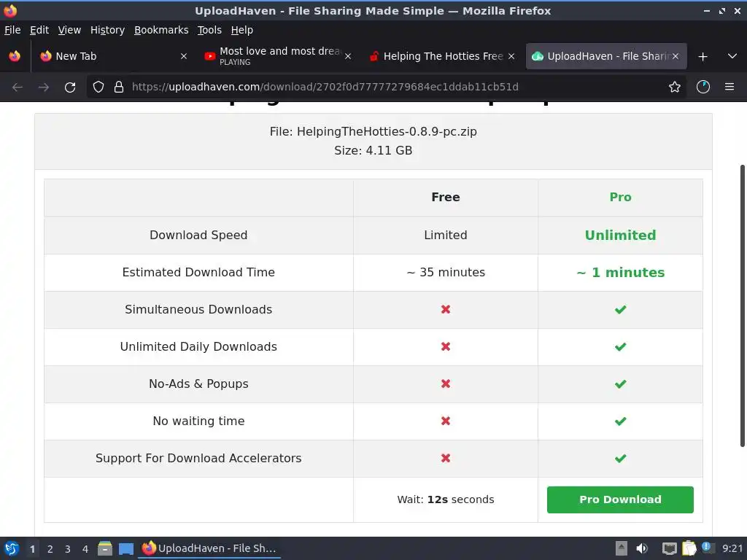Open the taskbar start menu icon
747x560 pixels.
12,548
